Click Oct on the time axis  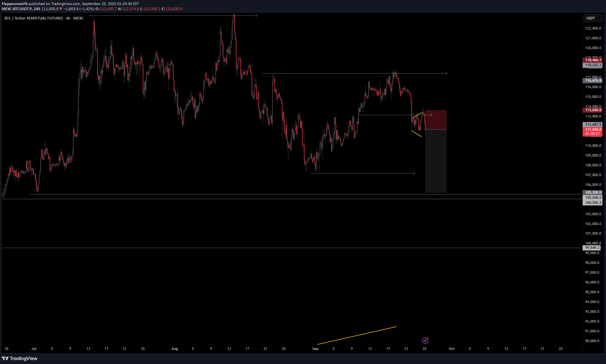click(452, 349)
